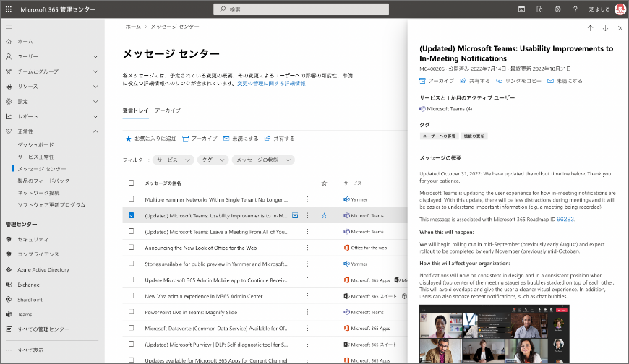Open Roadmap ID 96283 link
Screen dimensions: 629x364
tap(565, 220)
